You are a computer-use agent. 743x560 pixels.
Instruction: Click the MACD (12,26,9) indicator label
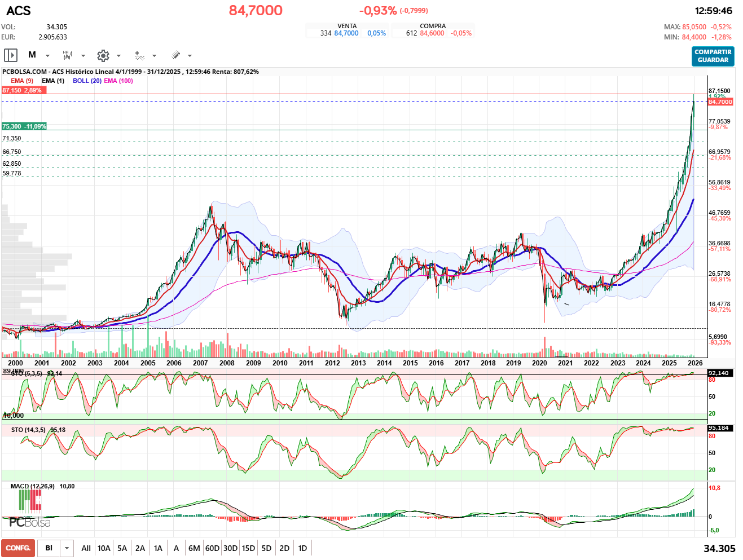click(x=33, y=486)
